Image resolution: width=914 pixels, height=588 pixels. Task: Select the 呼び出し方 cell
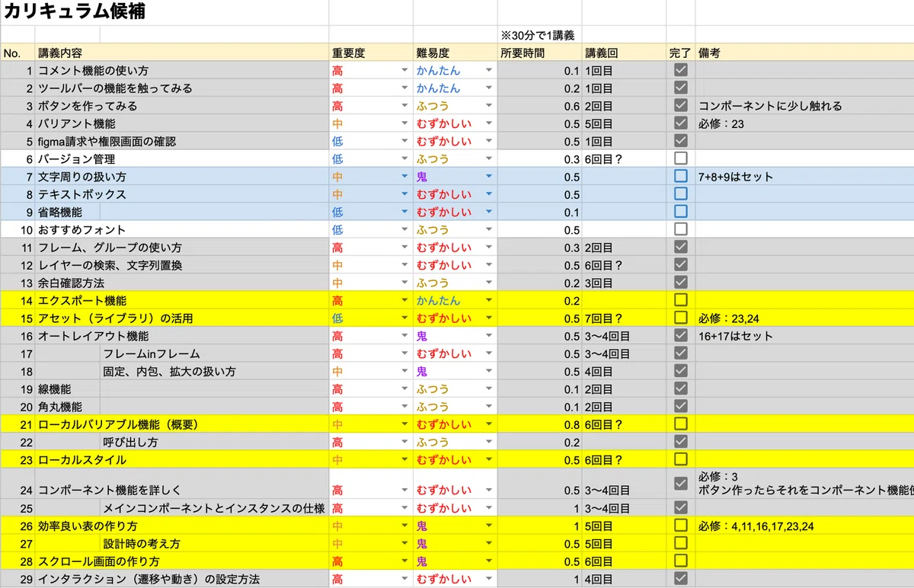pos(215,442)
